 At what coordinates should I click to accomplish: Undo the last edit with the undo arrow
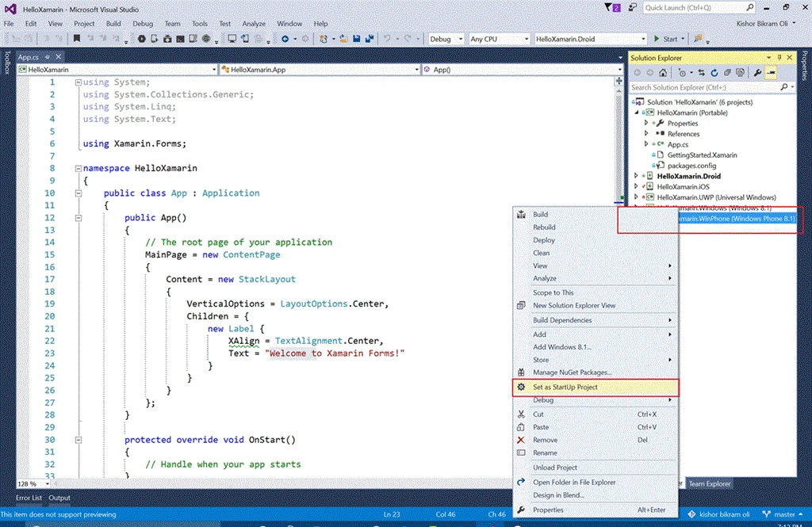point(387,39)
